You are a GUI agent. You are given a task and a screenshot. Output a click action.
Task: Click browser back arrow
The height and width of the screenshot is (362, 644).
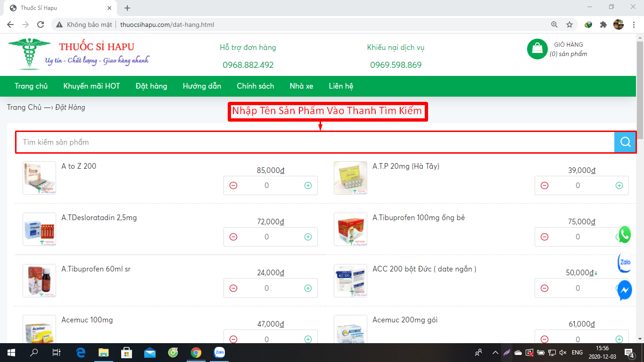[x=10, y=25]
